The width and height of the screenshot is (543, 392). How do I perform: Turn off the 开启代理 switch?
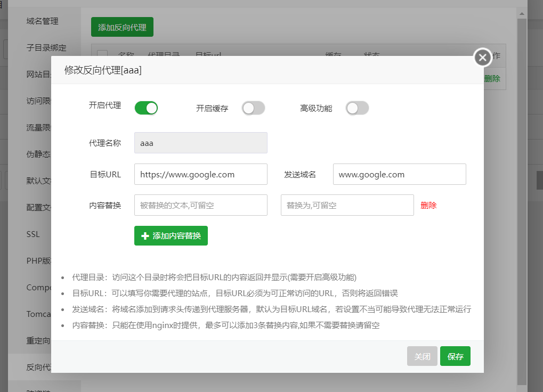coord(146,108)
